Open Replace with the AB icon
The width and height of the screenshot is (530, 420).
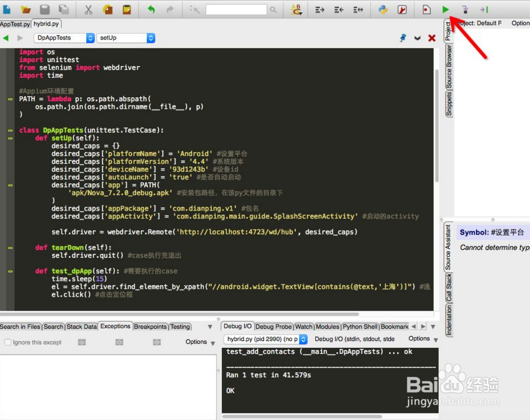[x=296, y=9]
